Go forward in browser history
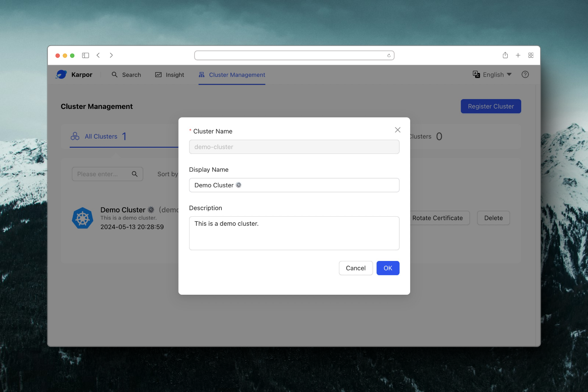Viewport: 588px width, 392px height. (111, 55)
